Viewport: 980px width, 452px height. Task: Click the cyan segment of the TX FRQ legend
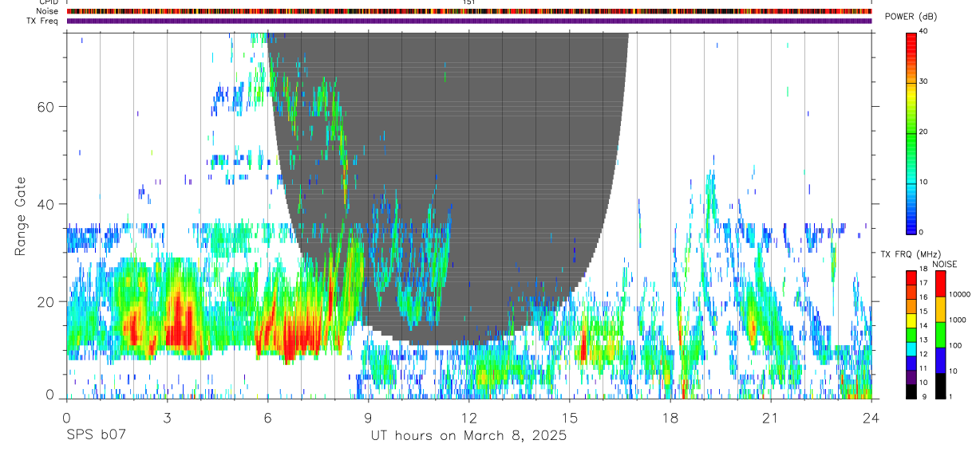pyautogui.click(x=911, y=348)
